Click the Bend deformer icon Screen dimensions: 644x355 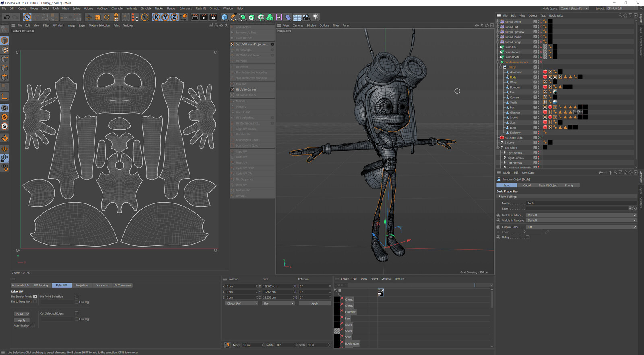coord(288,17)
